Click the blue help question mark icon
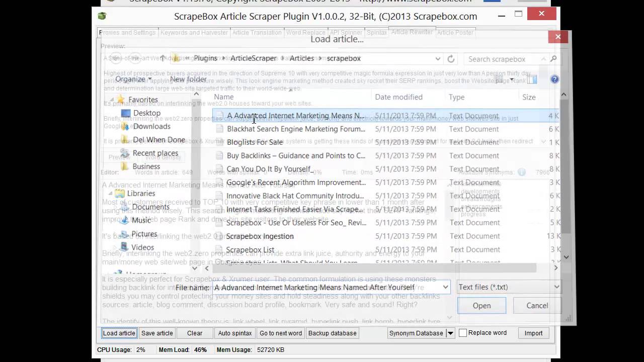 554,79
